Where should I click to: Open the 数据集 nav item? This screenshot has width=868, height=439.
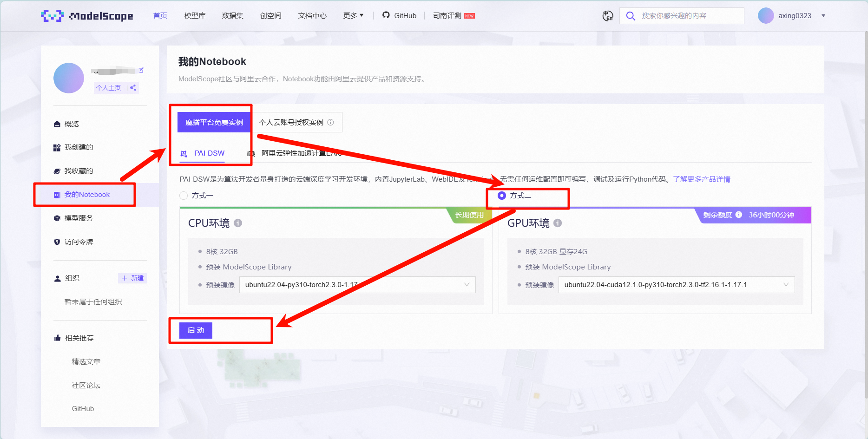tap(233, 16)
